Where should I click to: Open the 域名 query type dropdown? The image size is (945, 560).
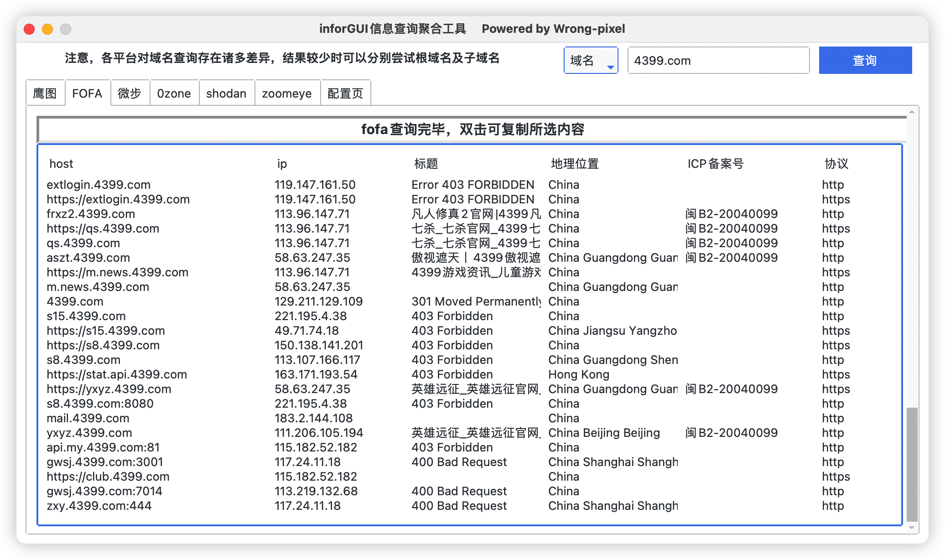point(591,60)
